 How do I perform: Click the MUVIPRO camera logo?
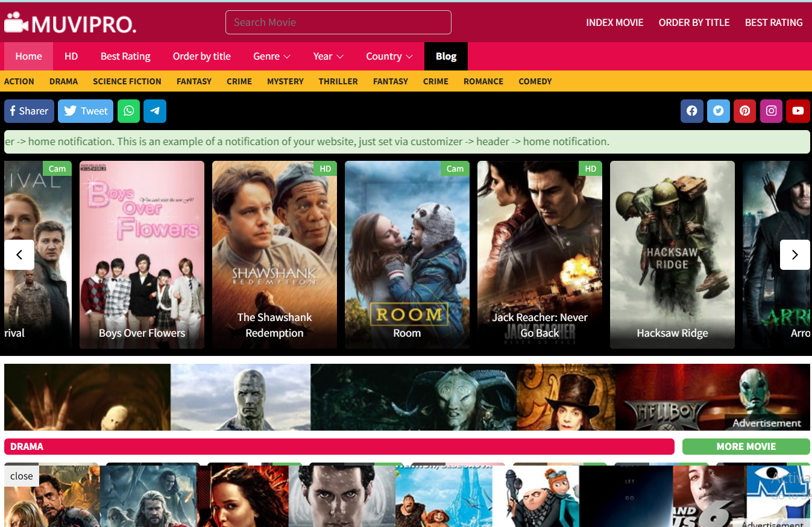click(x=16, y=23)
